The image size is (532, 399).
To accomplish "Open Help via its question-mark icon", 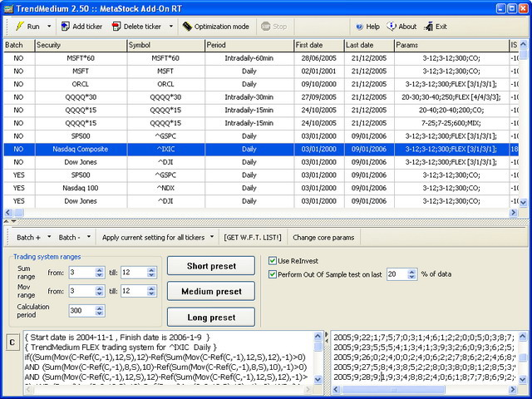I will [359, 27].
